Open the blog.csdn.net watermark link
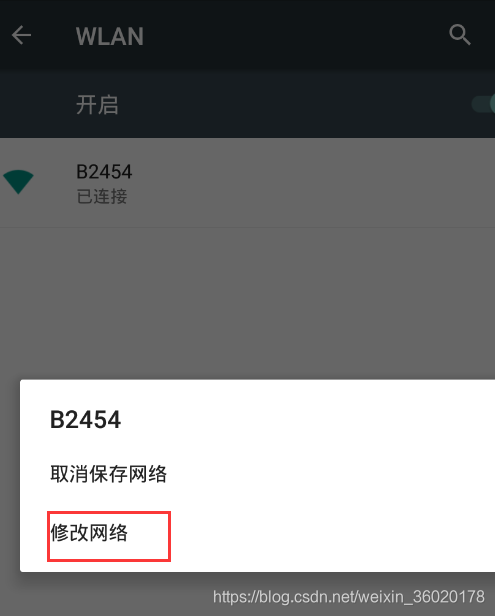The image size is (495, 616). (348, 597)
